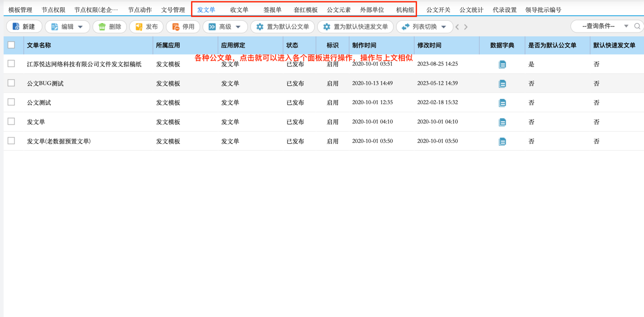Check the checkbox for 公文BUG测试 row
644x317 pixels.
point(12,83)
